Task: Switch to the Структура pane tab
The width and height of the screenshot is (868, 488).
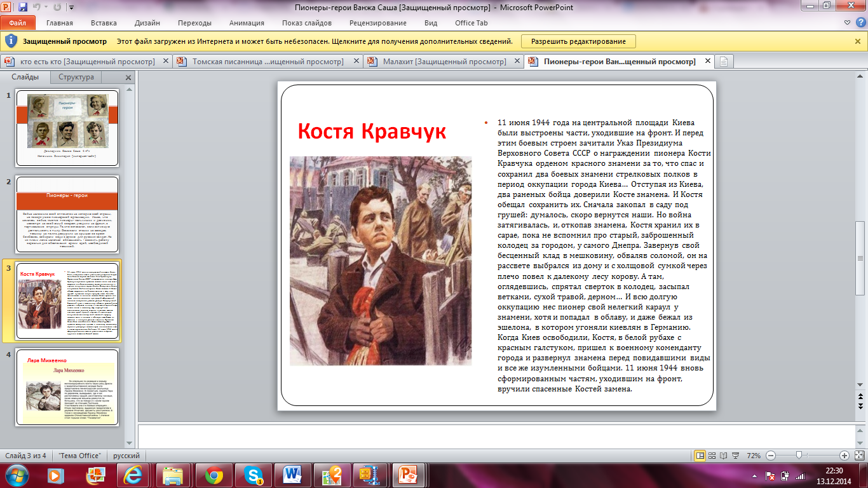Action: coord(76,77)
